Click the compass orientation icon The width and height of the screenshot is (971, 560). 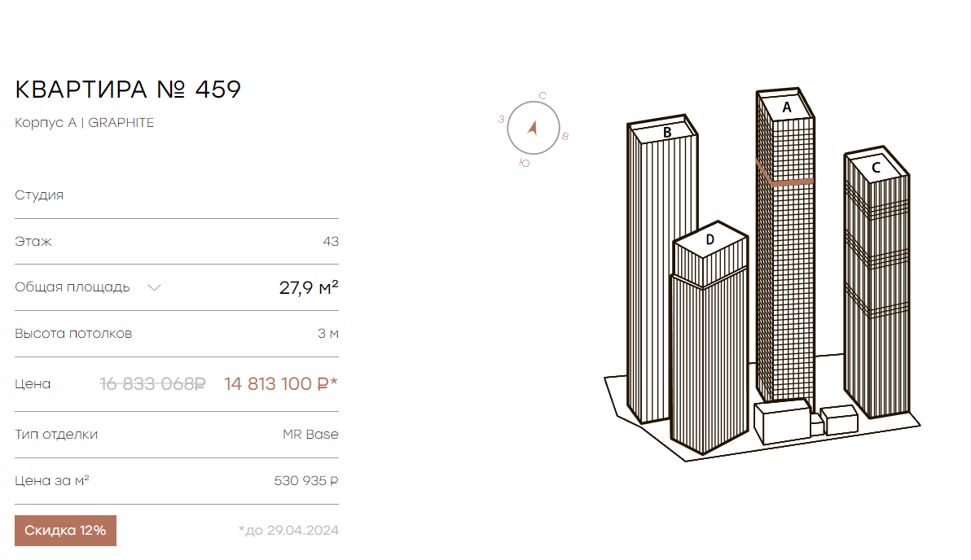coord(534,128)
